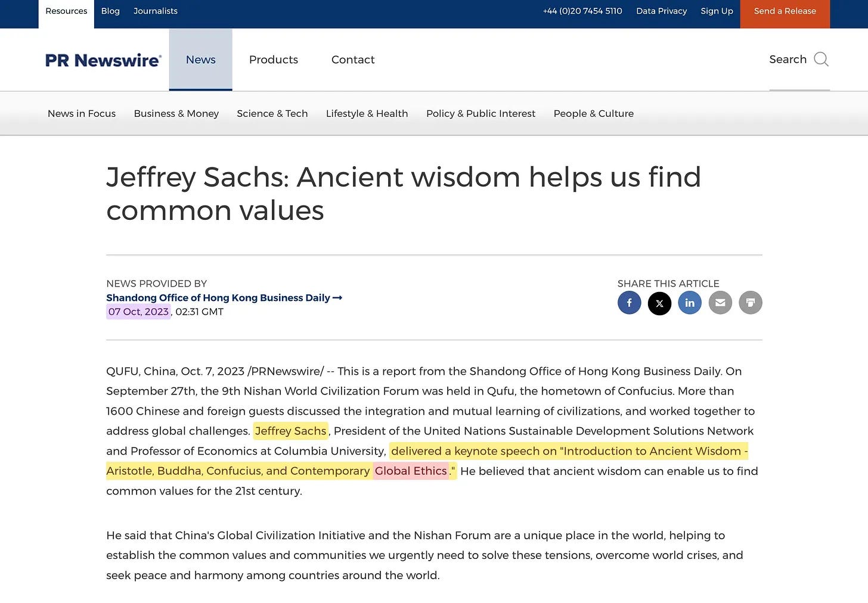Share article on Facebook icon
The width and height of the screenshot is (868, 603).
[x=629, y=303]
